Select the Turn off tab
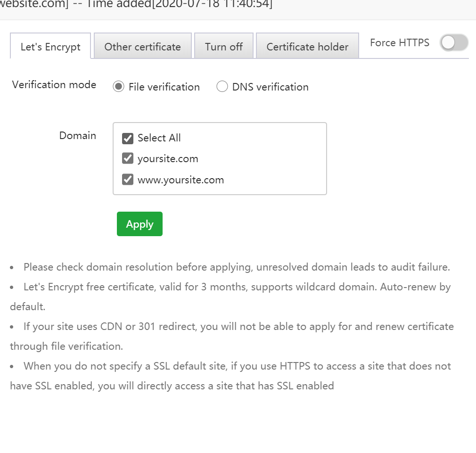This screenshot has width=476, height=453. tap(224, 47)
